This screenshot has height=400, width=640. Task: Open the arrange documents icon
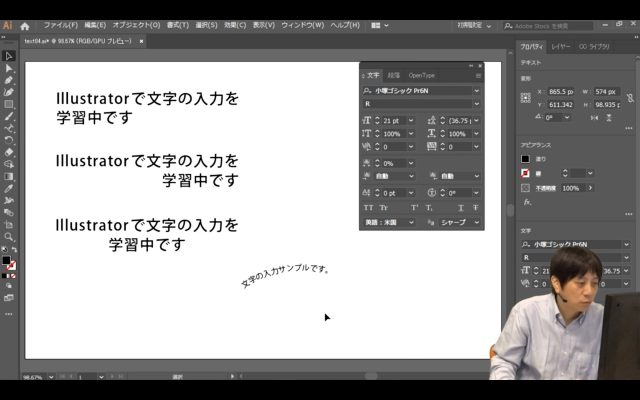[x=379, y=25]
